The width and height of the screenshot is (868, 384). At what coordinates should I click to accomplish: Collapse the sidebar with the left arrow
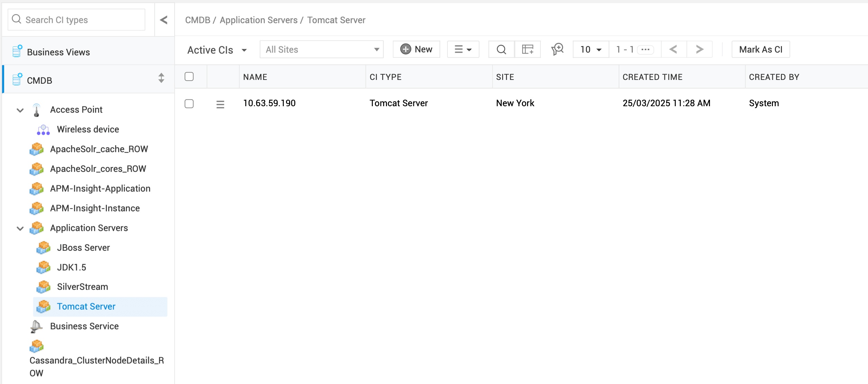[164, 20]
